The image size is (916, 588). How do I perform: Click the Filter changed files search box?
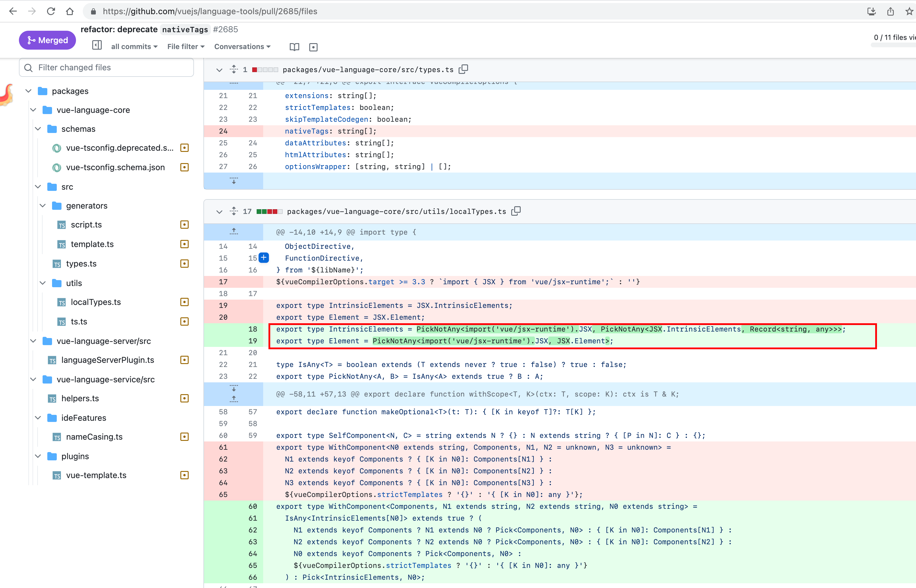coord(106,68)
